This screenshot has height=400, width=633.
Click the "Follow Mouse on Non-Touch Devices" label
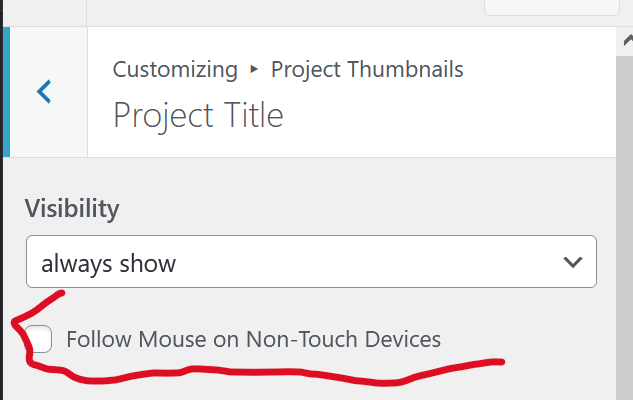253,339
